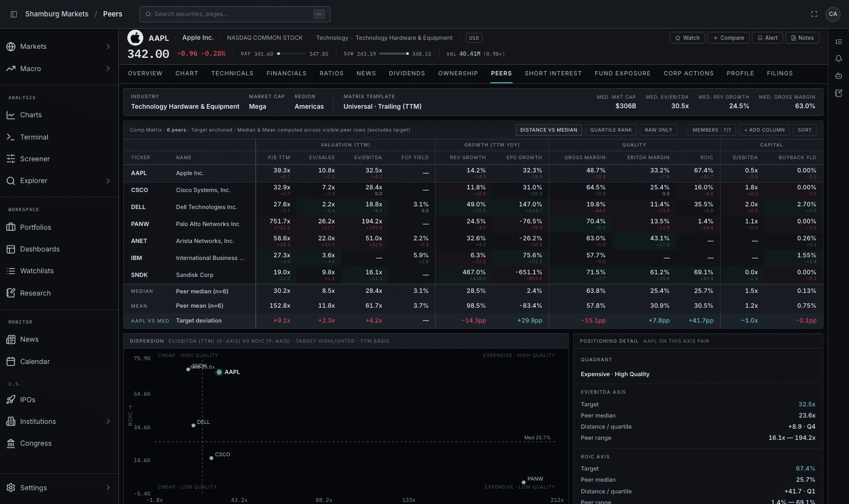Select Distance vs Median view

[x=549, y=130]
